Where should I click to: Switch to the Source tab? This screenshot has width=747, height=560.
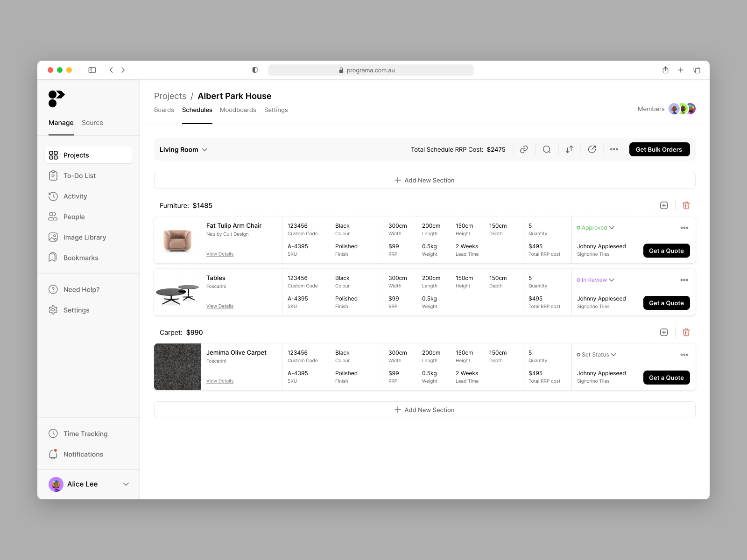point(92,123)
